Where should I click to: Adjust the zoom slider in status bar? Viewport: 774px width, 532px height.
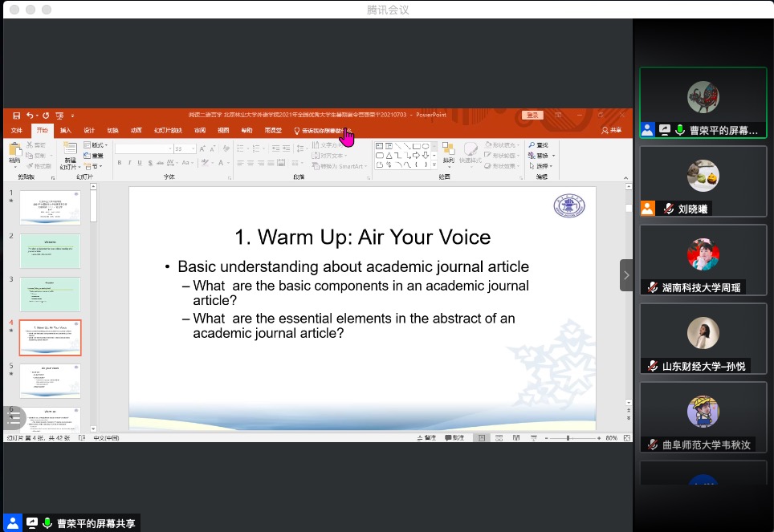[568, 438]
